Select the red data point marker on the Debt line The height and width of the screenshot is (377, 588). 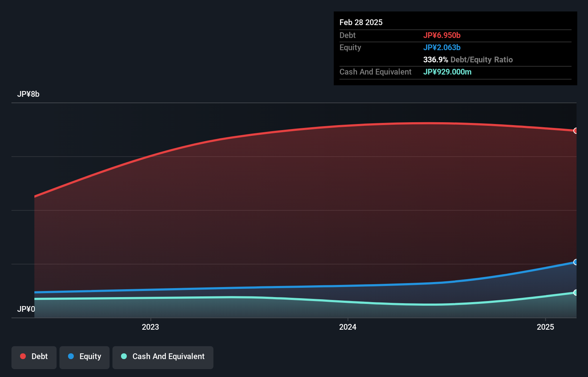coord(576,131)
